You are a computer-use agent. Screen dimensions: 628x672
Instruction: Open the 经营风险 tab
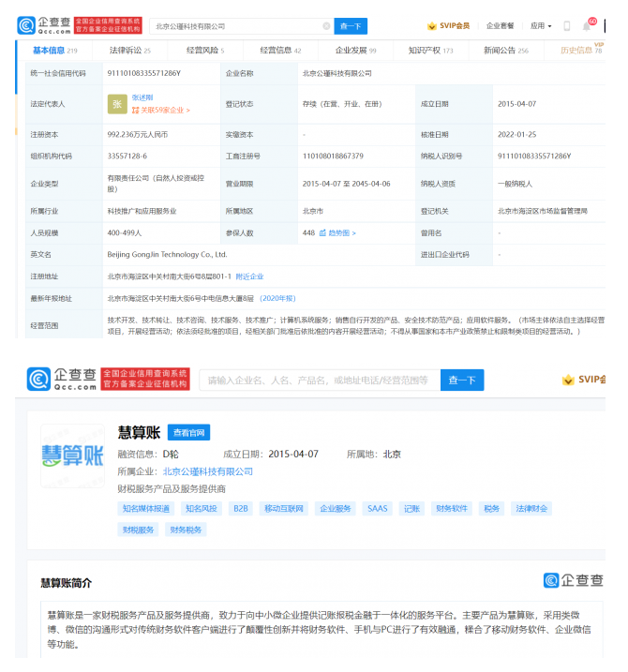pos(205,51)
